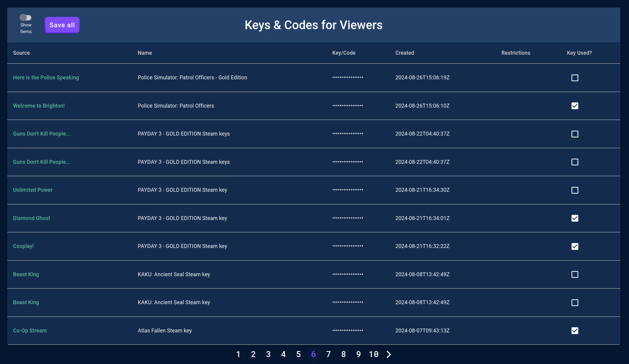This screenshot has height=364, width=629.
Task: Select page 3 in pagination
Action: point(268,354)
